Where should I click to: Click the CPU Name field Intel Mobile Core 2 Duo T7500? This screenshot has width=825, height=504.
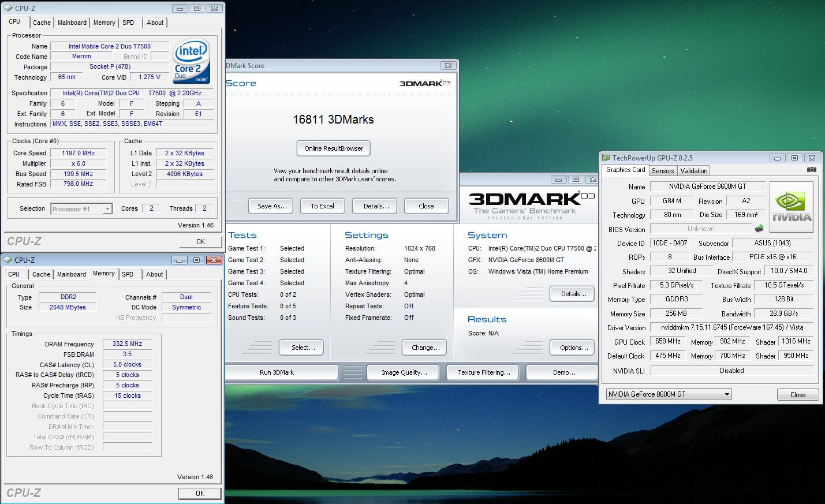(110, 46)
